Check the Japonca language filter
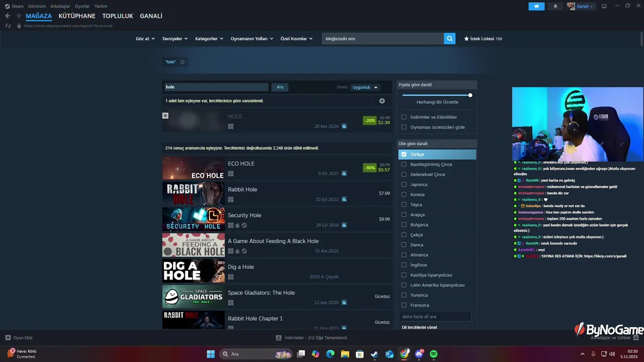Screen dimensions: 644x362 404,185
